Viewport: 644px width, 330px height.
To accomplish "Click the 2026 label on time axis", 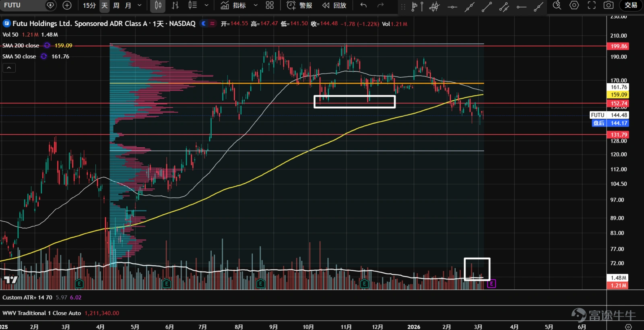I will pyautogui.click(x=414, y=327).
